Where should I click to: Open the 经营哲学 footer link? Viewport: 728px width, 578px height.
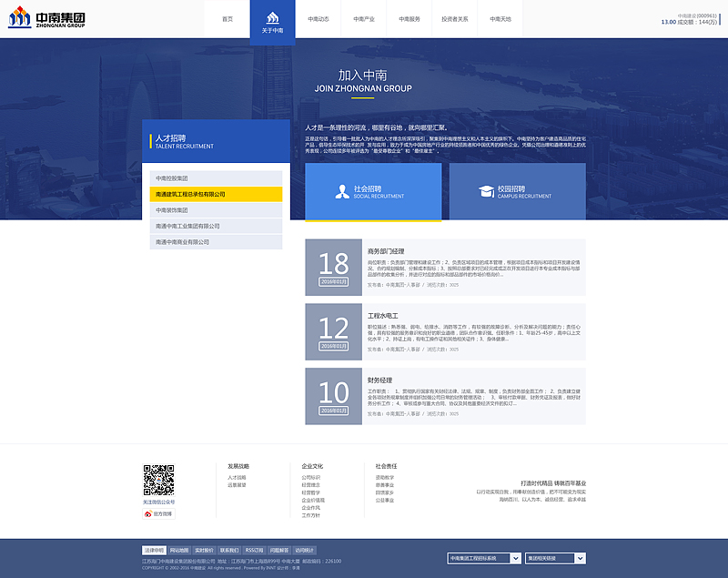click(310, 492)
